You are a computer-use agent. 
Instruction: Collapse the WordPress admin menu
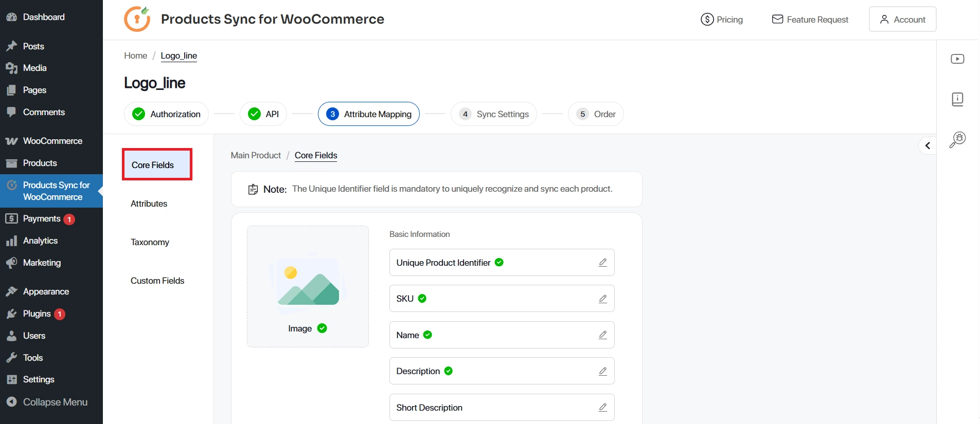point(51,402)
